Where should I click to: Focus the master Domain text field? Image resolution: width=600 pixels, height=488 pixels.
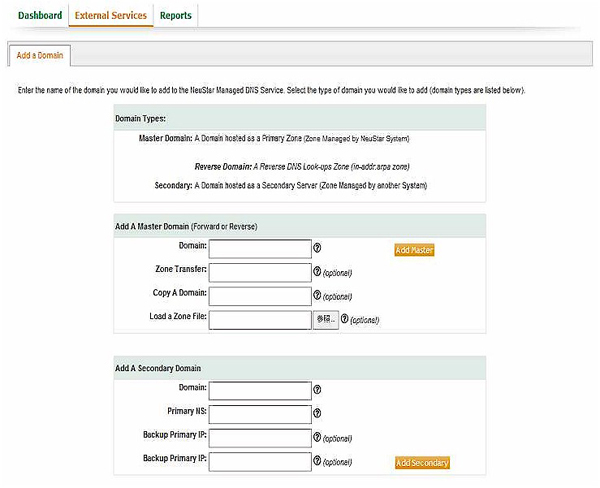(260, 248)
